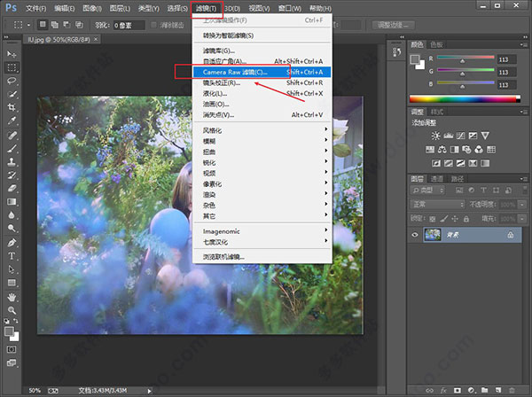Open tool preset picker dropdown arrow
532x397 pixels.
click(28, 25)
